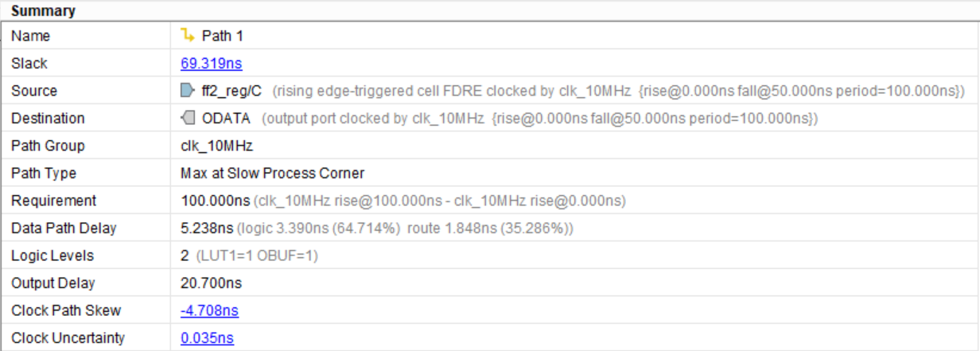Open the 69.319ns slack link
Viewport: 980px width, 351px height.
click(207, 64)
